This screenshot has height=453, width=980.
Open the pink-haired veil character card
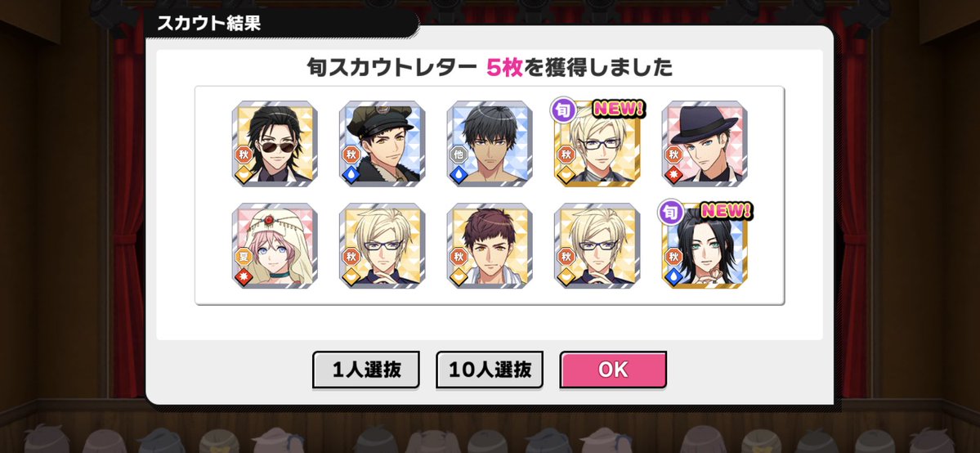pyautogui.click(x=275, y=245)
